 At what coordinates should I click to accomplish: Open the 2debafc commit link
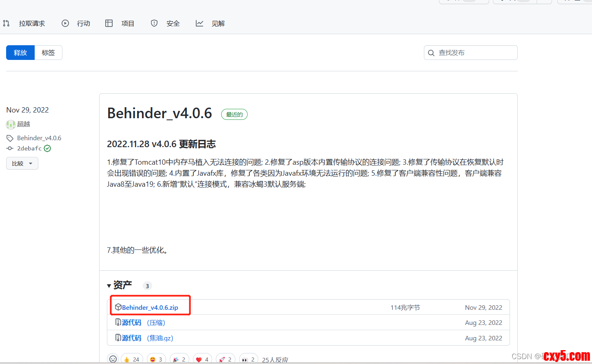(29, 148)
